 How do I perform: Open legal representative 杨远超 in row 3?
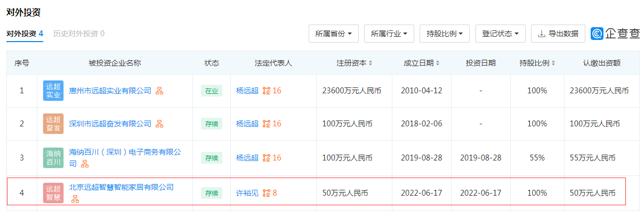point(247,158)
